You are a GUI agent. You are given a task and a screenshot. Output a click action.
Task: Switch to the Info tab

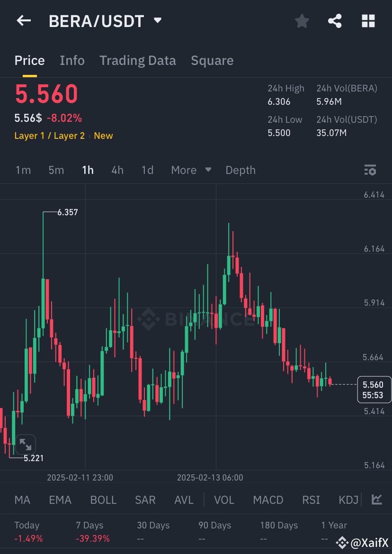pos(72,60)
